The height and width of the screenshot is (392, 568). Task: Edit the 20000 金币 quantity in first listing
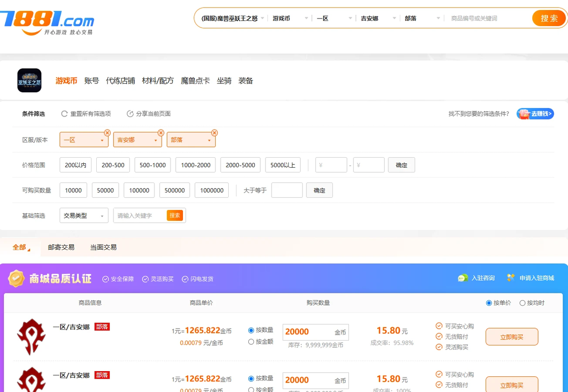pos(315,332)
